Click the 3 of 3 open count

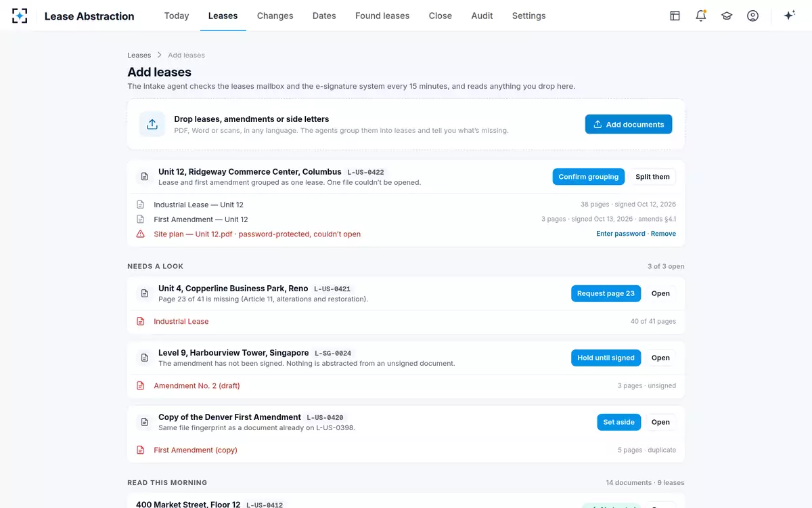pos(666,266)
